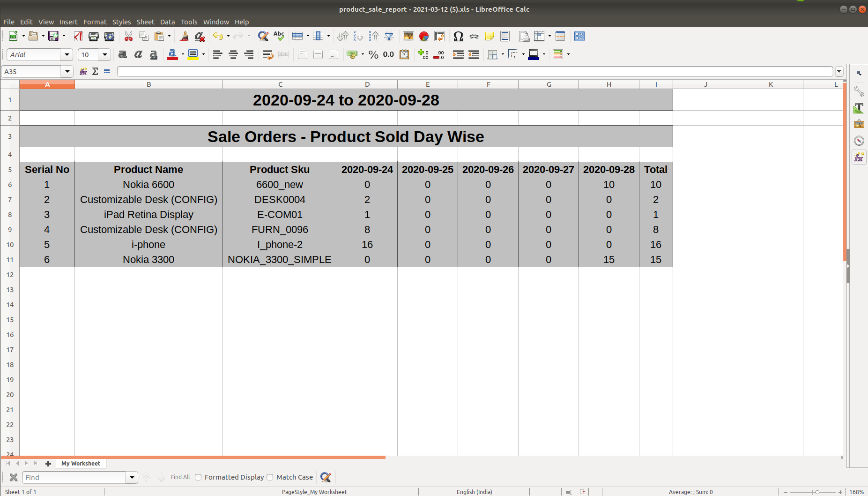868x496 pixels.
Task: Run the Spelling check icon
Action: click(279, 36)
